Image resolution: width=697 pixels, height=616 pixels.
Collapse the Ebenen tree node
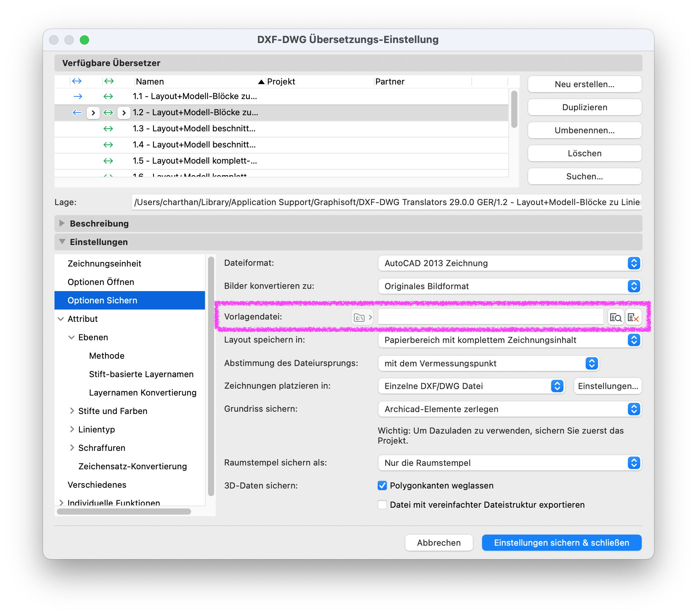click(71, 337)
